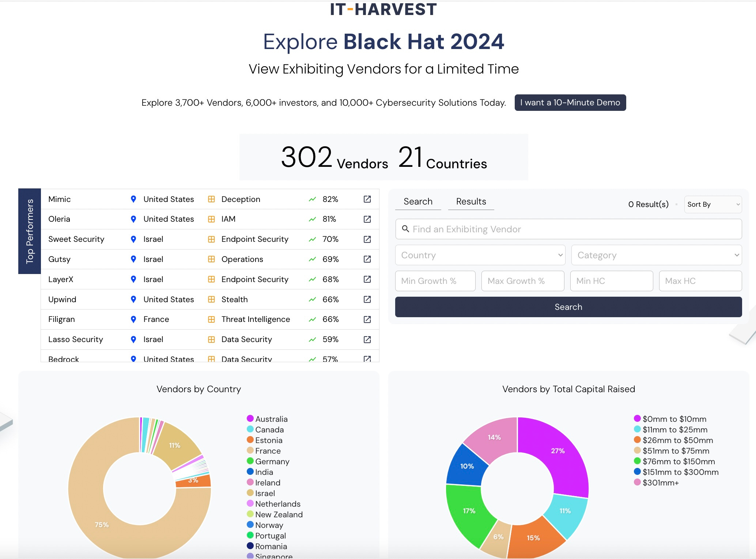Screen dimensions: 756x559
Task: Switch to the Results tab
Action: click(x=471, y=202)
